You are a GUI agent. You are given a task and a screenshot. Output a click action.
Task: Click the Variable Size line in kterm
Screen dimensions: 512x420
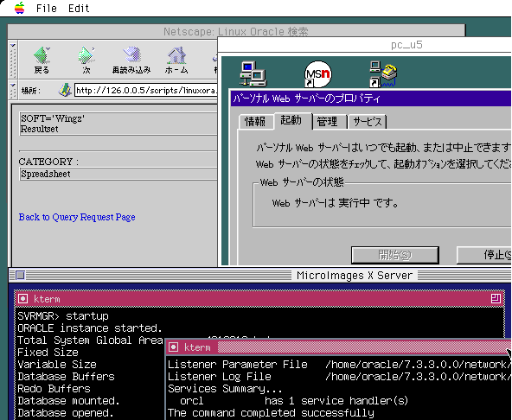click(57, 364)
